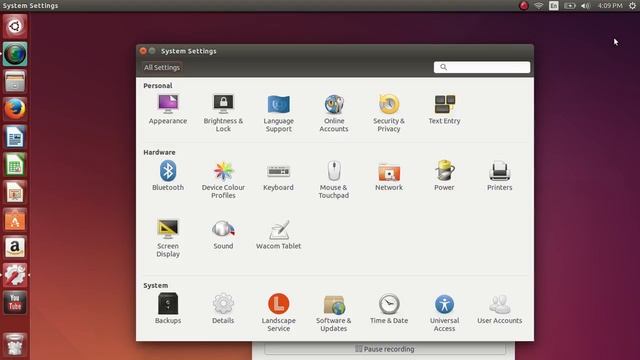
Task: Focus the System Settings search field
Action: pyautogui.click(x=482, y=67)
